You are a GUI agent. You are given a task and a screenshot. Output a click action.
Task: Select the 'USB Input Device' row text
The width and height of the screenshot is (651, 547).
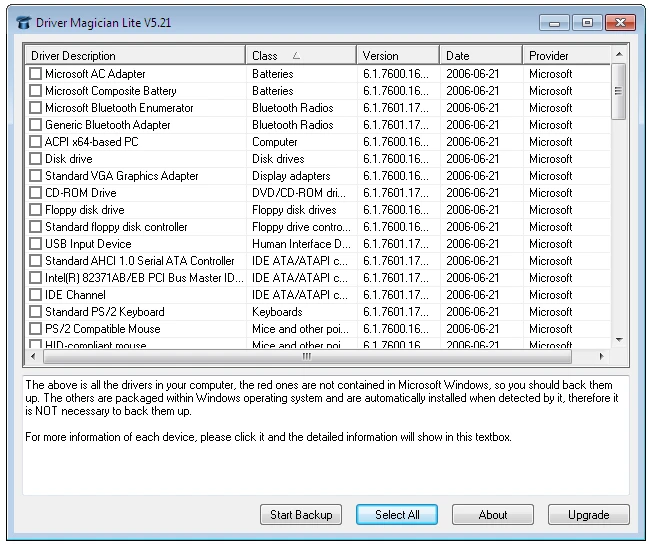click(x=88, y=244)
